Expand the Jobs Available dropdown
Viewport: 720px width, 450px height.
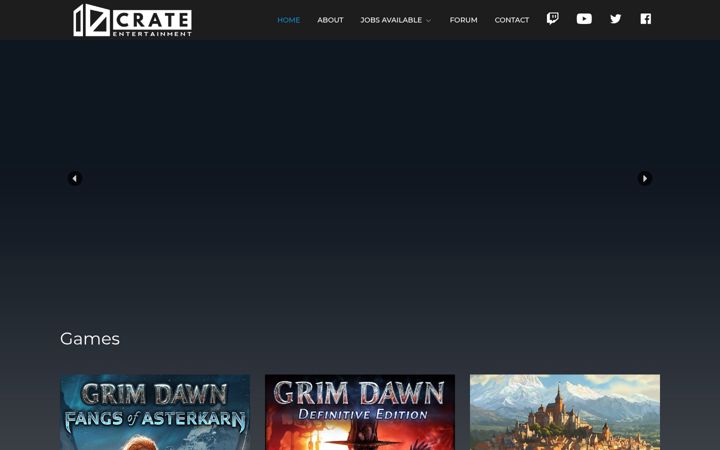pos(396,20)
